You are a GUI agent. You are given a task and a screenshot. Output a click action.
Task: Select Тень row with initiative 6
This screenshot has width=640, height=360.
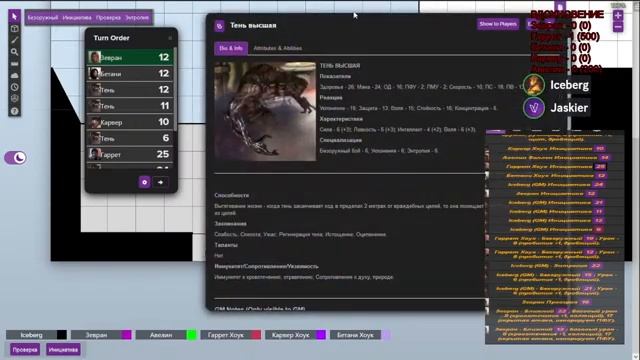130,138
